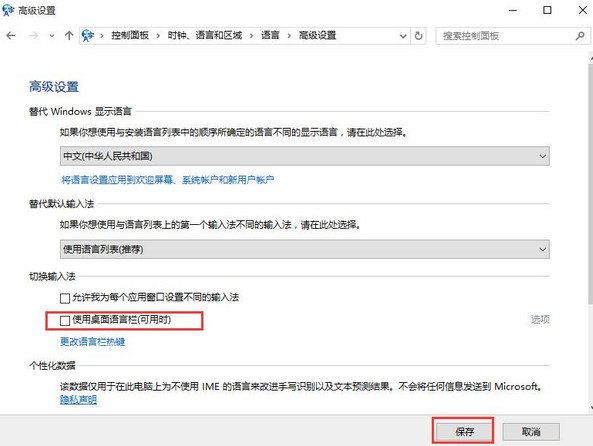Click the 选项 link

[540, 320]
